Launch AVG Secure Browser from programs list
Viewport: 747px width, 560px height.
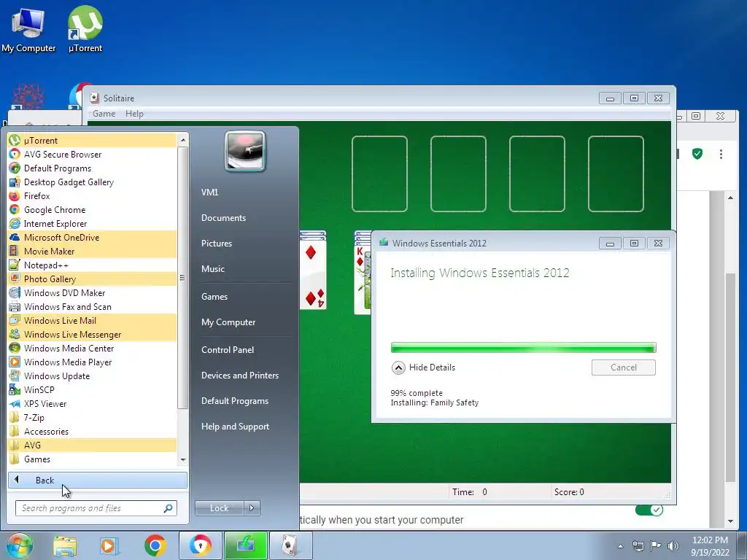92,155
